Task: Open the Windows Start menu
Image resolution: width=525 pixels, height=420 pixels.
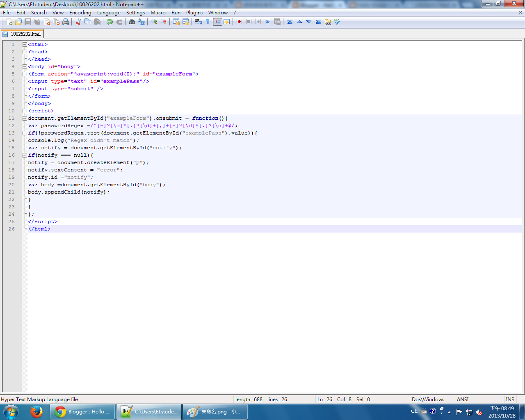Action: pyautogui.click(x=11, y=412)
